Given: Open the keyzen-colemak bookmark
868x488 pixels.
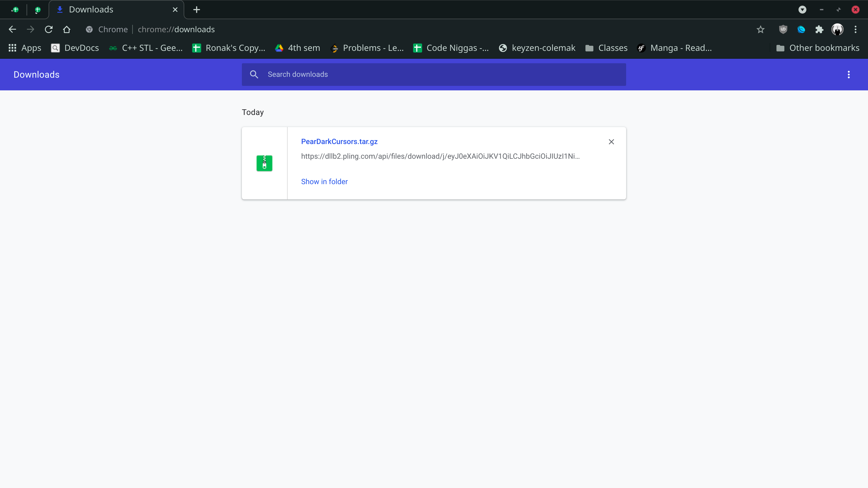Looking at the screenshot, I should (537, 48).
